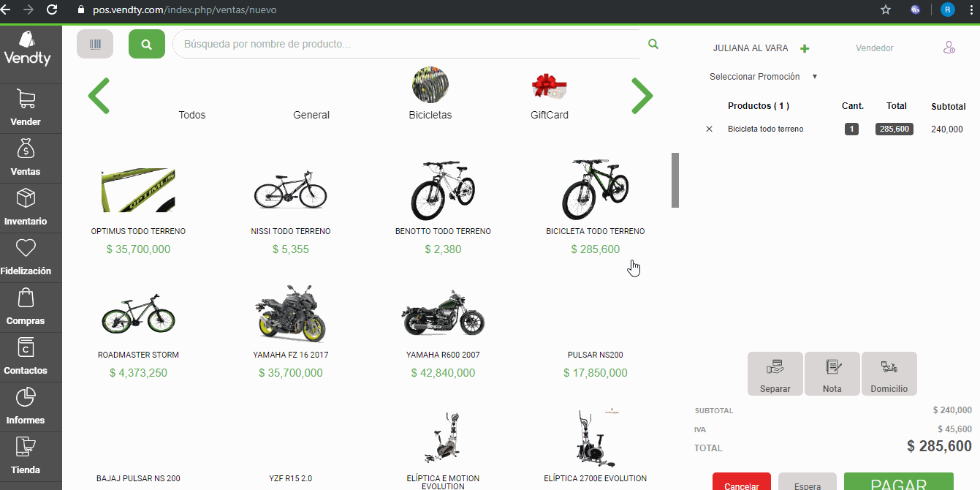The height and width of the screenshot is (490, 980).
Task: Open Fidelización heart icon
Action: (x=26, y=248)
